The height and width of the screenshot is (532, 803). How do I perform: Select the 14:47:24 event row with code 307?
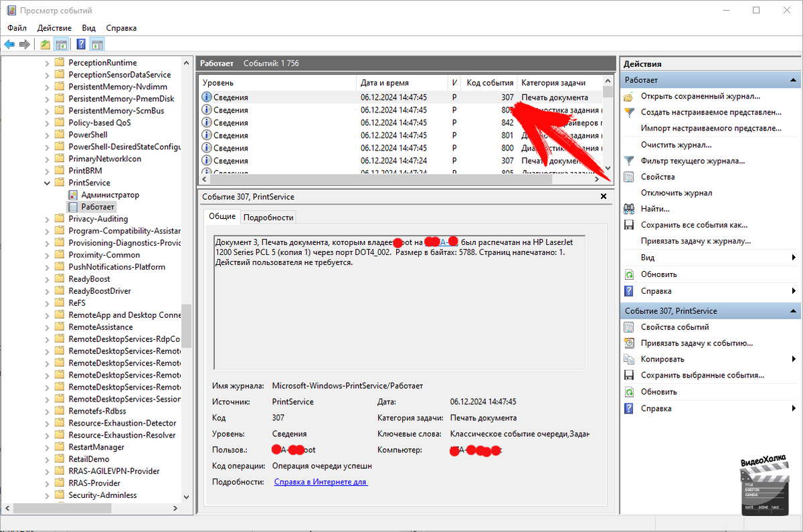coord(400,161)
